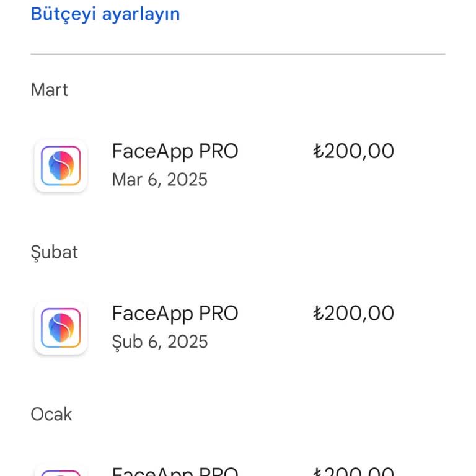Click the Ocak month heading
This screenshot has height=476, width=476.
pyautogui.click(x=51, y=414)
